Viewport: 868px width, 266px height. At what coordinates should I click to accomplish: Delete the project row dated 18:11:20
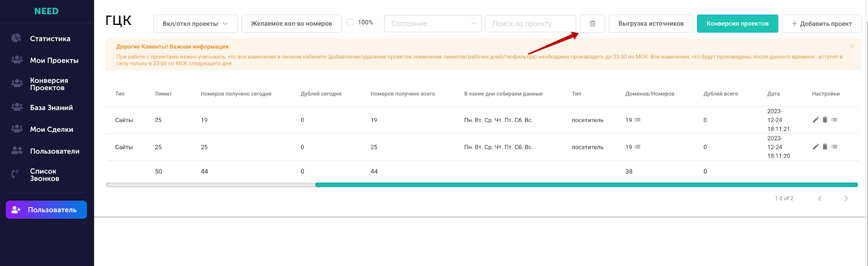(x=825, y=147)
